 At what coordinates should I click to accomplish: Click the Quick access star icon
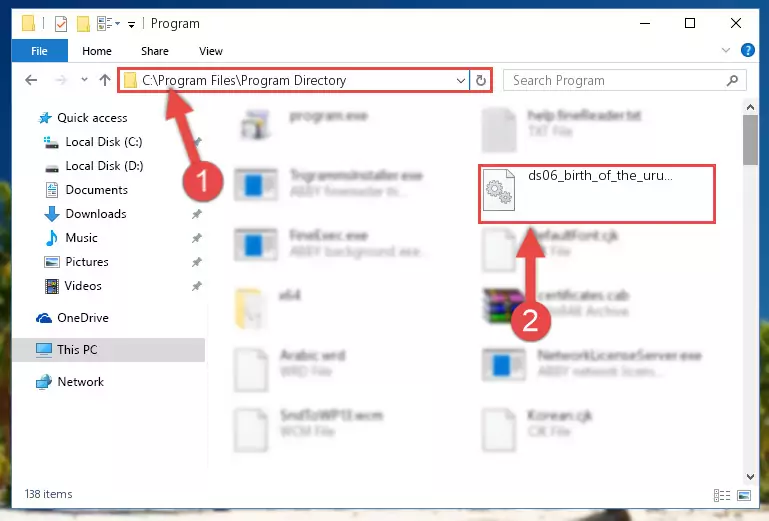[45, 118]
